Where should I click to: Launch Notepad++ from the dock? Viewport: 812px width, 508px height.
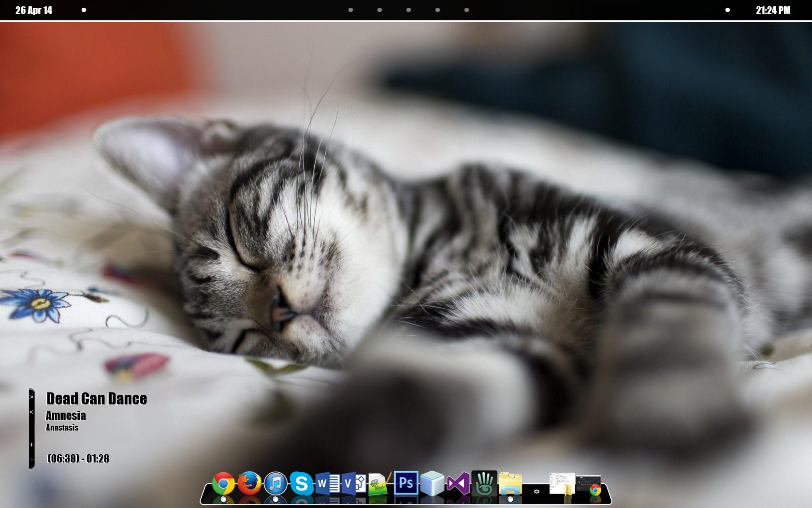tap(378, 484)
